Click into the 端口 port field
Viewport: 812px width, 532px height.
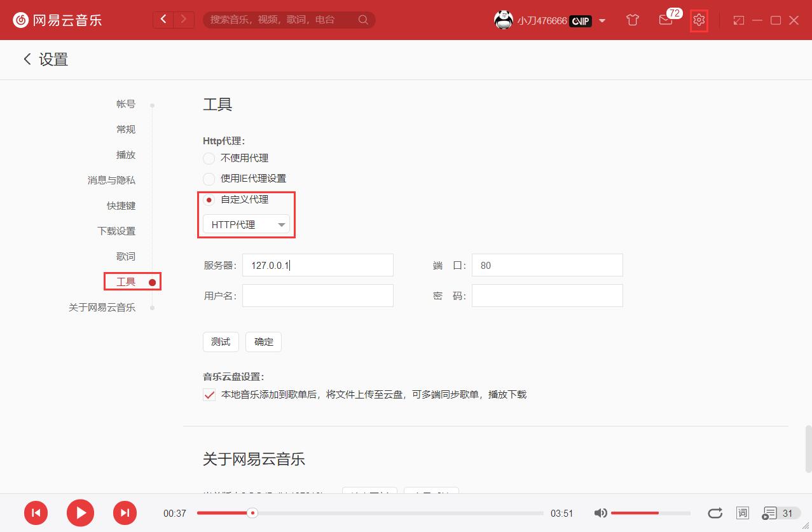(x=547, y=266)
